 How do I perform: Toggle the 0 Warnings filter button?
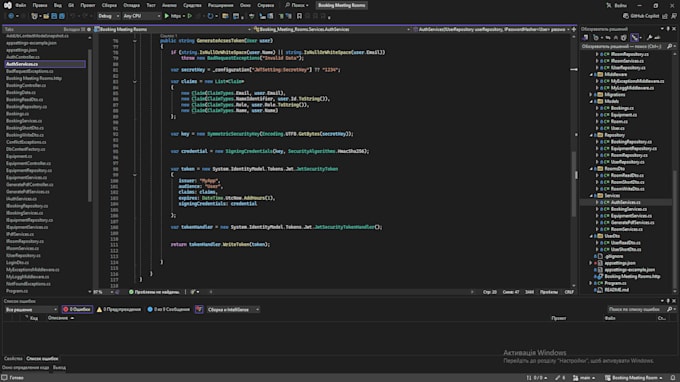[x=119, y=309]
